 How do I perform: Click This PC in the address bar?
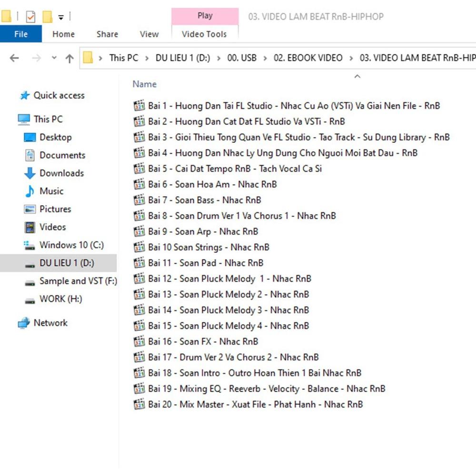tap(124, 58)
